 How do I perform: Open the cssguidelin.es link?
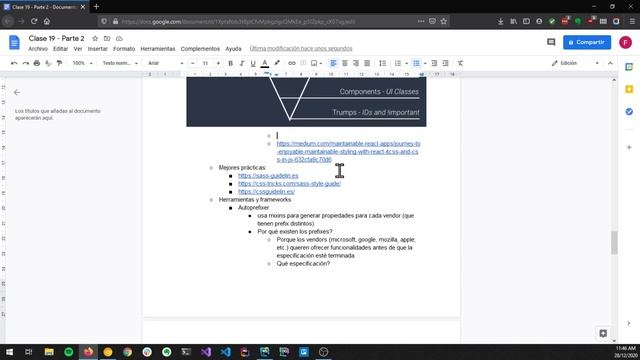point(266,191)
